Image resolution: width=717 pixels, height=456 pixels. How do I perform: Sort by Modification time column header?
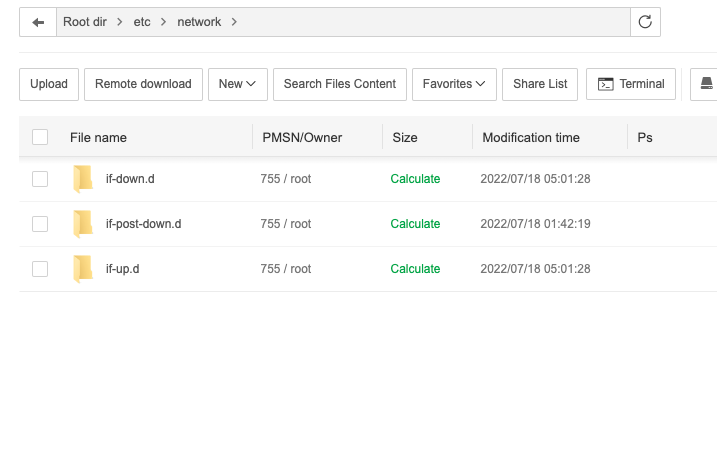point(531,137)
